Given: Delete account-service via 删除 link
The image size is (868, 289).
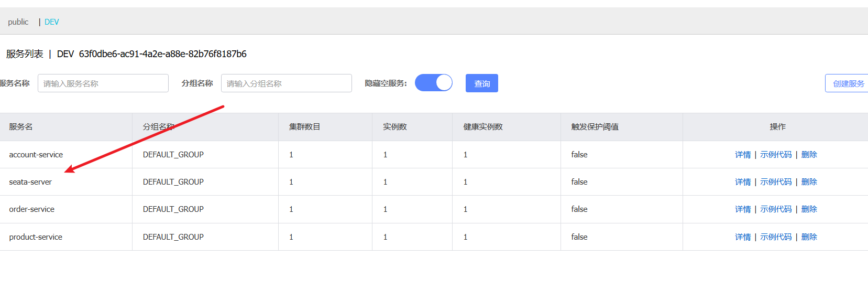Looking at the screenshot, I should pyautogui.click(x=809, y=155).
